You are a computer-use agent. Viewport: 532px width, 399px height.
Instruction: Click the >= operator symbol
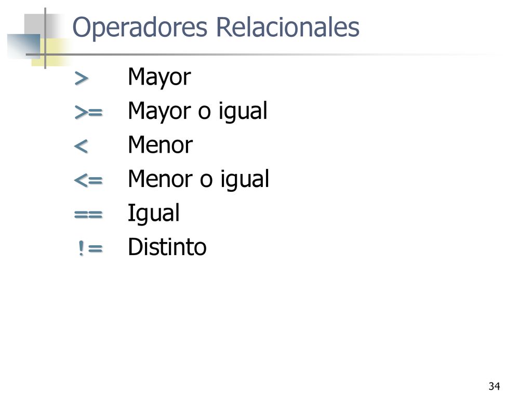pyautogui.click(x=88, y=112)
